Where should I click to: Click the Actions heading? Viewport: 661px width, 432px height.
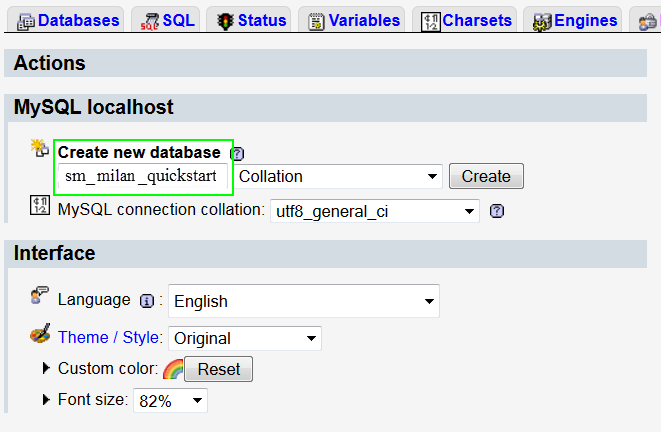[49, 63]
